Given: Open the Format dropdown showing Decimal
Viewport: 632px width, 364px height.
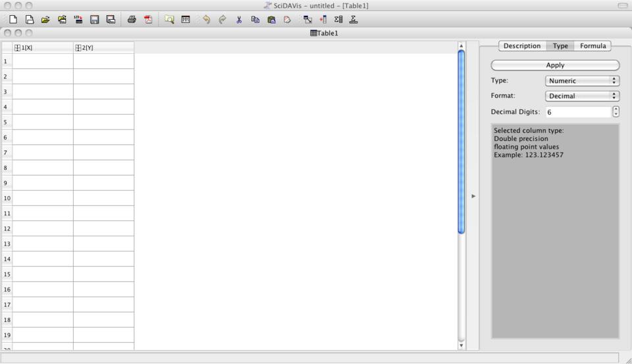Looking at the screenshot, I should [x=582, y=96].
